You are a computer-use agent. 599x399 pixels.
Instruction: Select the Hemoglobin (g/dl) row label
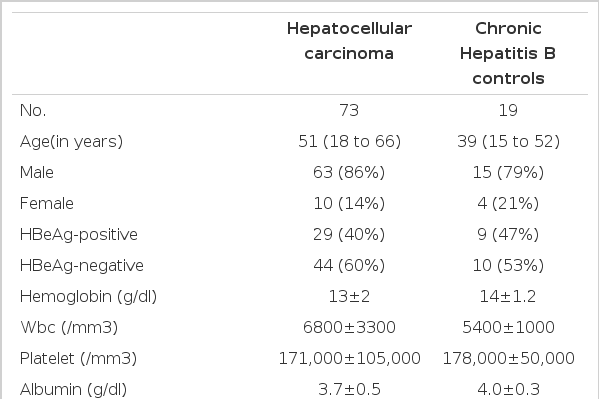tap(88, 297)
